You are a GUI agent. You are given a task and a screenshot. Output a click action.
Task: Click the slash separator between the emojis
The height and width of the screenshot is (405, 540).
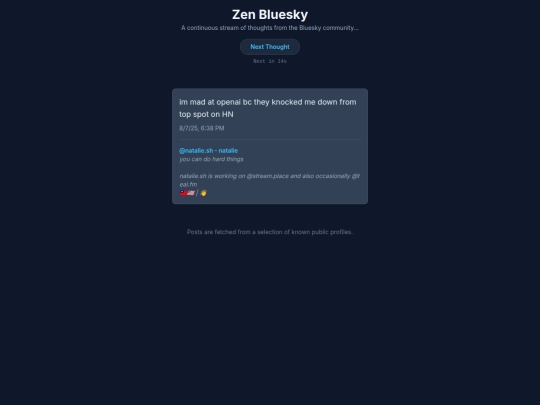click(x=197, y=193)
